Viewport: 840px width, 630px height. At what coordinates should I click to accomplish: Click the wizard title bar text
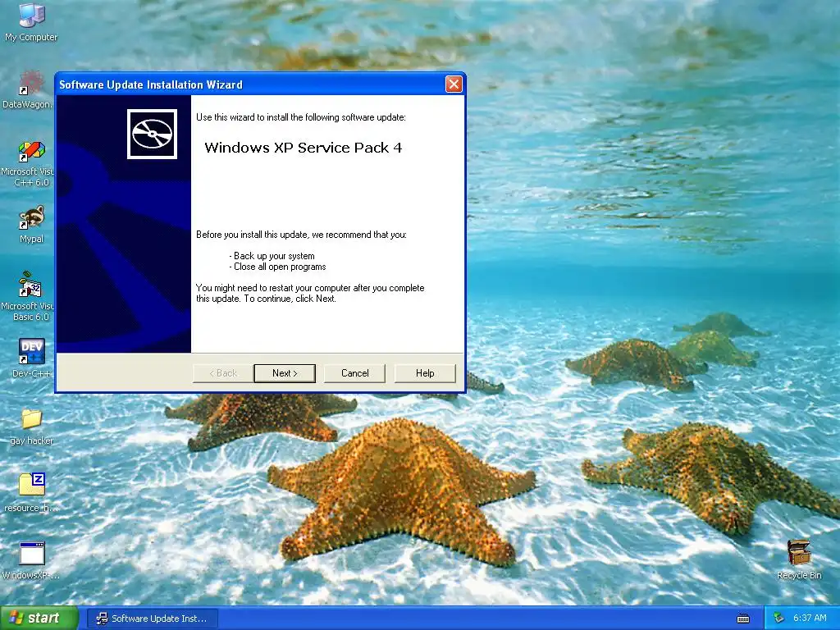[x=151, y=84]
